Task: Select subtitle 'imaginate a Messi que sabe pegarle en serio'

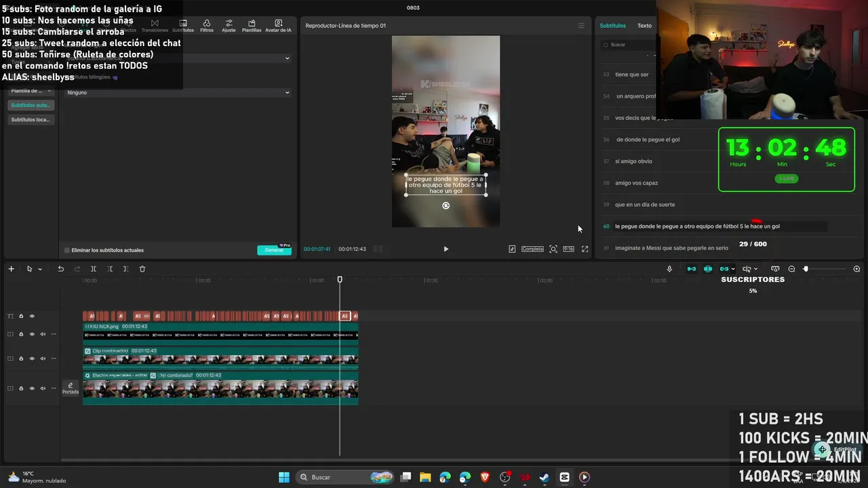Action: pos(671,248)
